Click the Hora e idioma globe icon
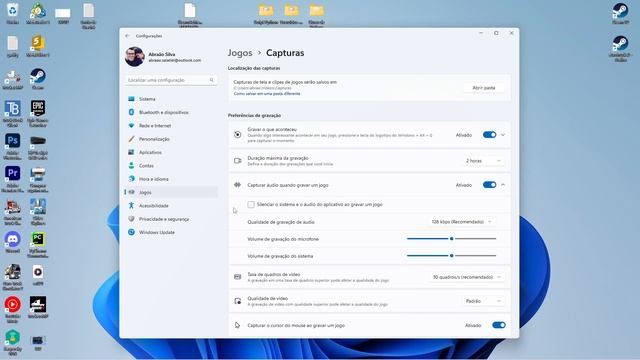Screen dimensions: 640x360 pyautogui.click(x=131, y=179)
